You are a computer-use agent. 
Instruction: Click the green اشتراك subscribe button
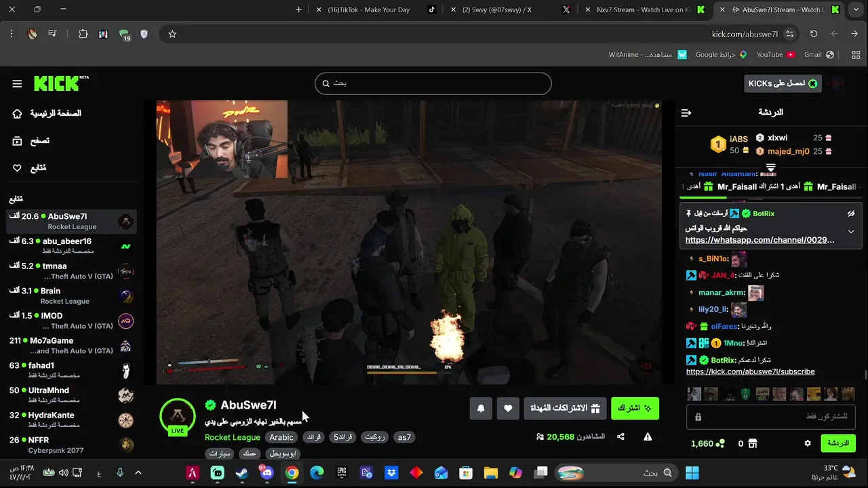pos(635,408)
